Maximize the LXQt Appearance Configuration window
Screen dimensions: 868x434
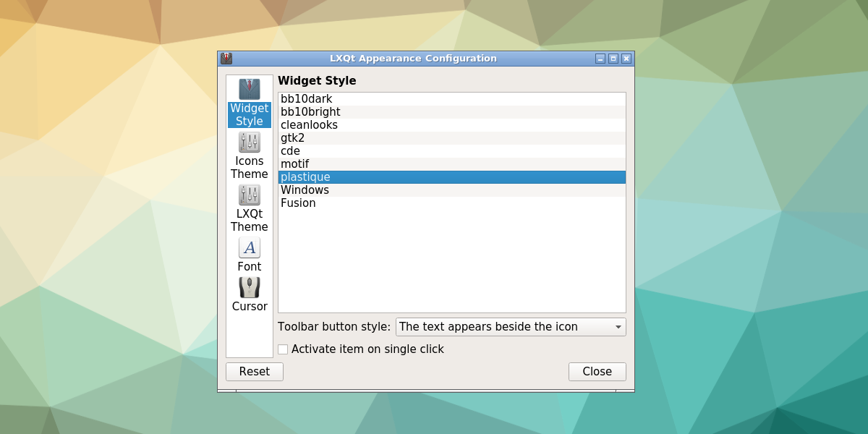[x=613, y=59]
